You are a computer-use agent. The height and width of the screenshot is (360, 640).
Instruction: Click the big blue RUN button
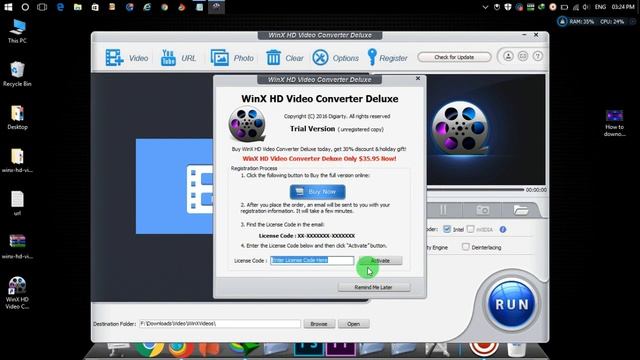511,304
